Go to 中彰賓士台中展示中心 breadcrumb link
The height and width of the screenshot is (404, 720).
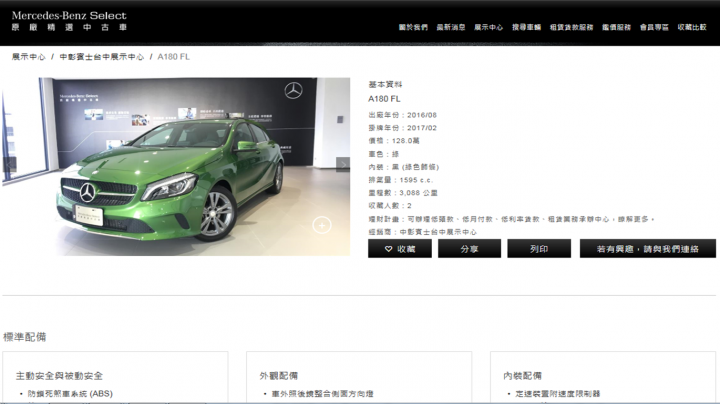[x=101, y=57]
